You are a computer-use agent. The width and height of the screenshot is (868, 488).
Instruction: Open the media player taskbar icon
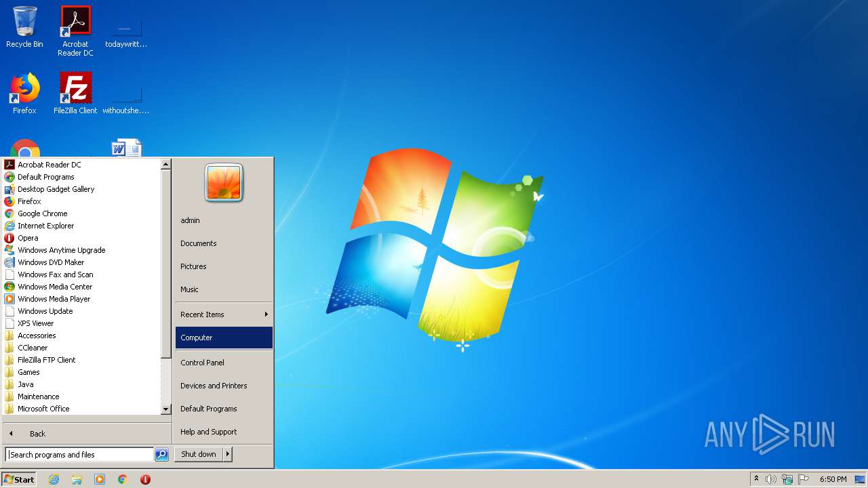pyautogui.click(x=100, y=479)
